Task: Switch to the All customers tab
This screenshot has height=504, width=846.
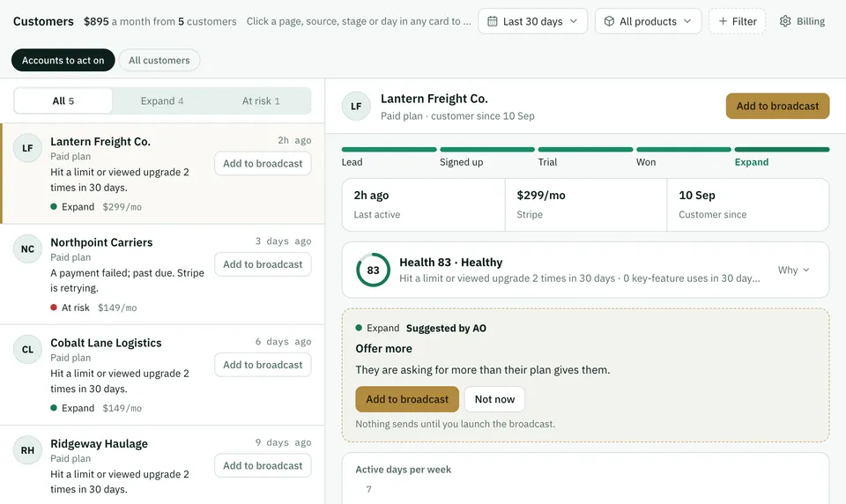Action: click(x=160, y=60)
